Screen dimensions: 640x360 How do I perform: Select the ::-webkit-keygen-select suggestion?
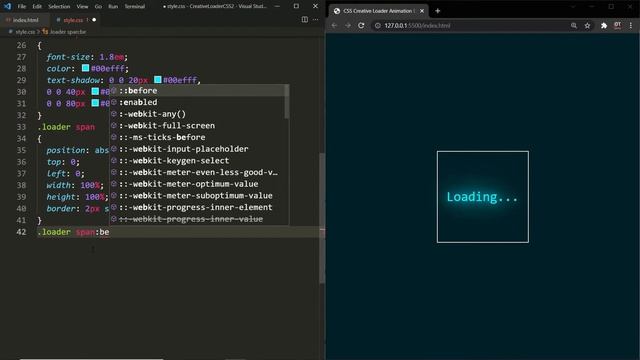pos(197,160)
